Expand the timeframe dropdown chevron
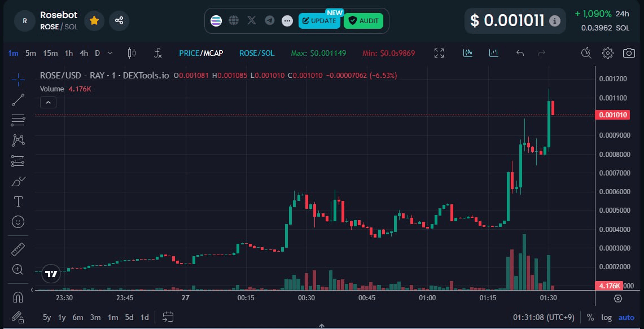This screenshot has height=329, width=644. [110, 53]
